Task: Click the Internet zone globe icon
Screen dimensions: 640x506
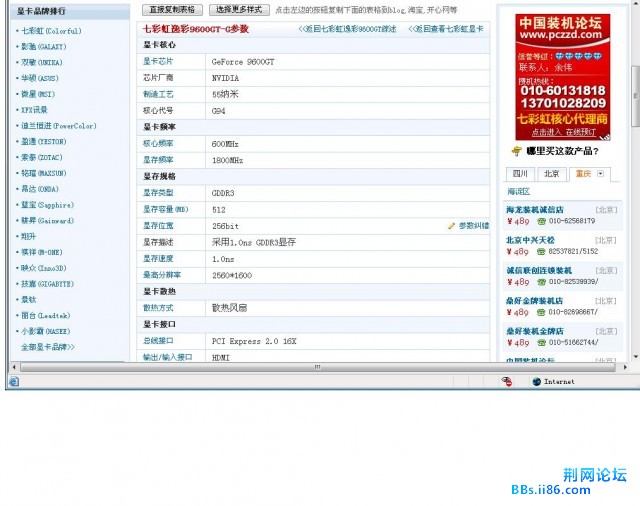Action: pos(536,381)
